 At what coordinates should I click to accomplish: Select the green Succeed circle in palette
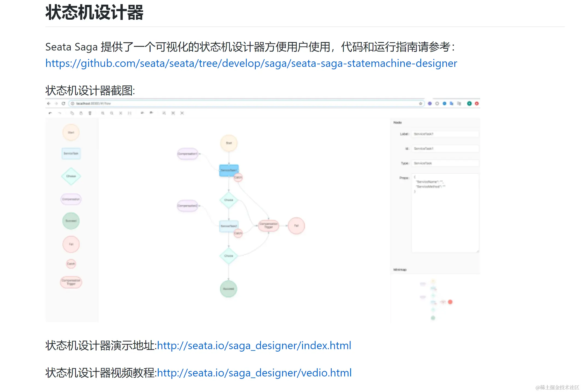[71, 221]
